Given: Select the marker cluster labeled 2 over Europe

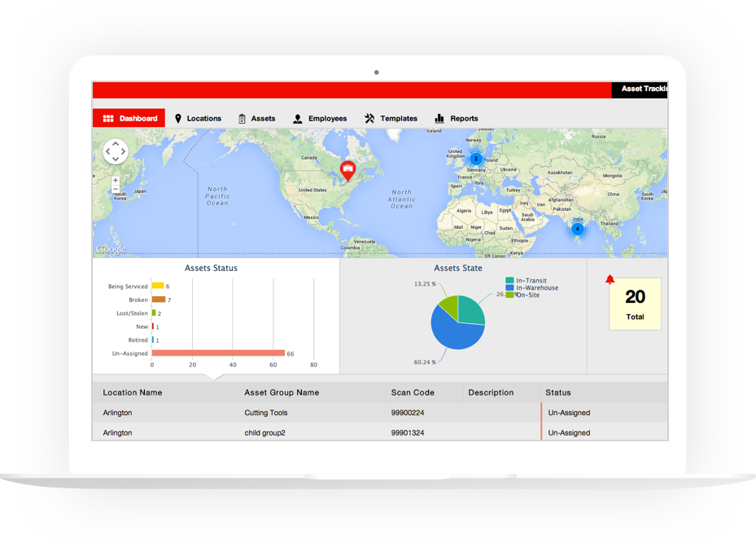Looking at the screenshot, I should point(475,159).
